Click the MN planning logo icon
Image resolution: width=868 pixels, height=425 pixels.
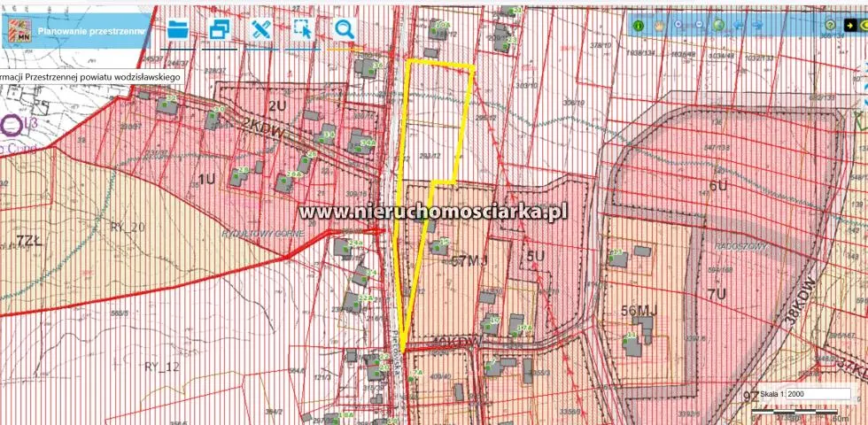18,31
